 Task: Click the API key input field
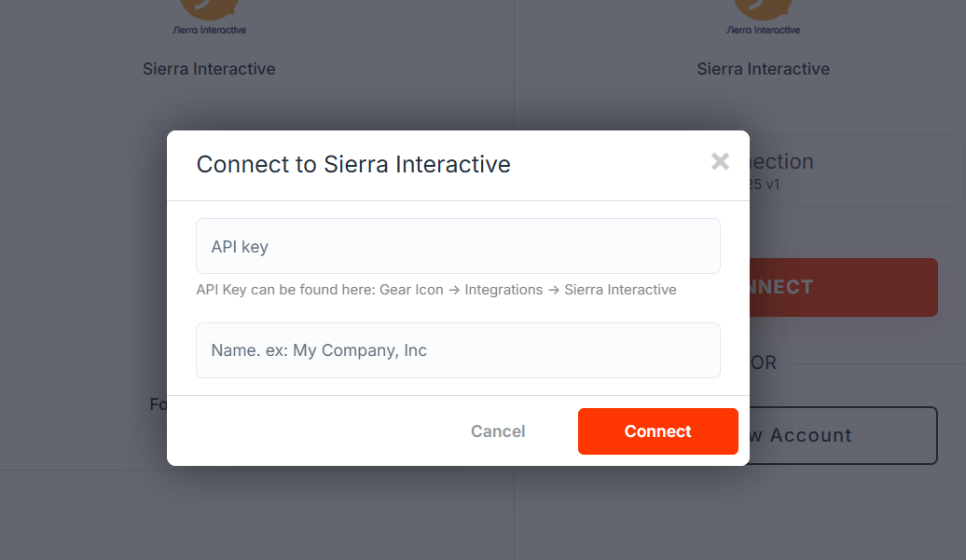(x=458, y=246)
